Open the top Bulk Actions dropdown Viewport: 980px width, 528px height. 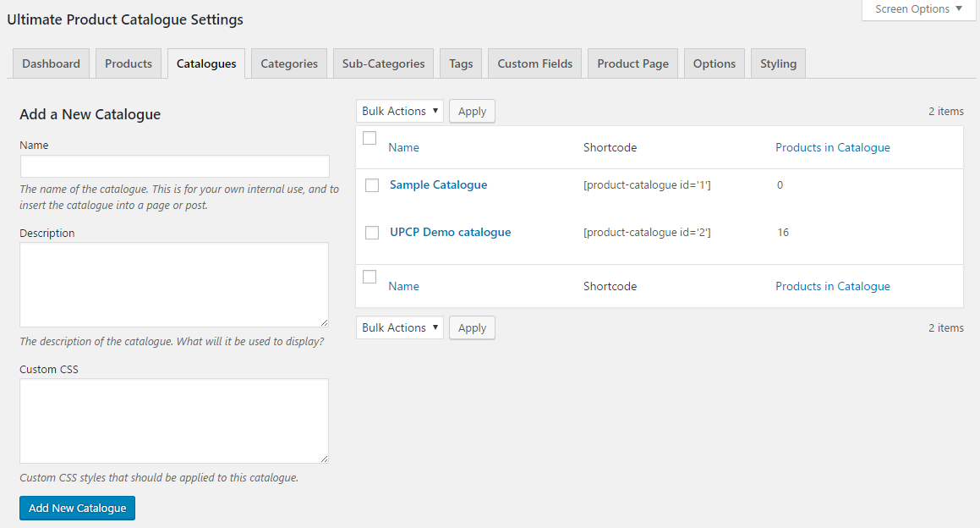pos(399,111)
